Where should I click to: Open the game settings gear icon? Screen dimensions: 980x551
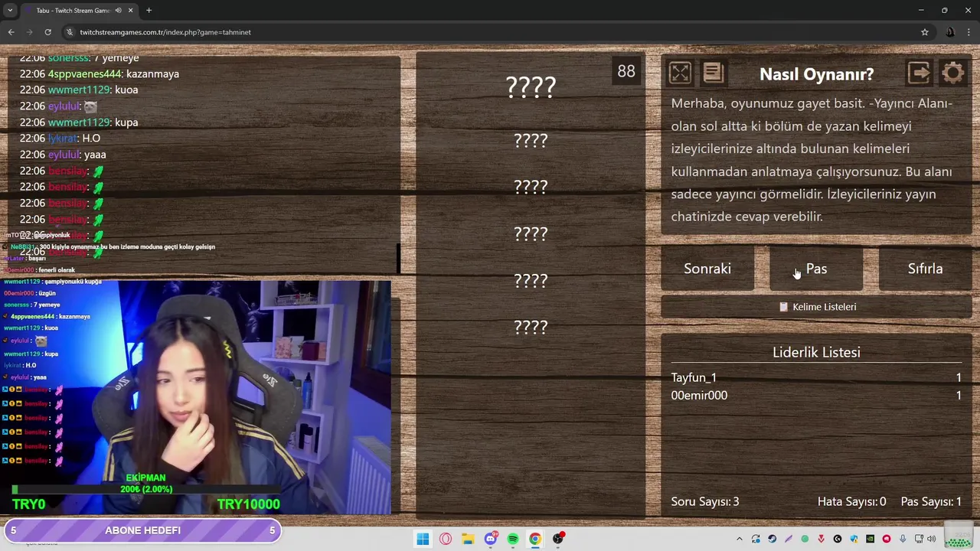953,73
